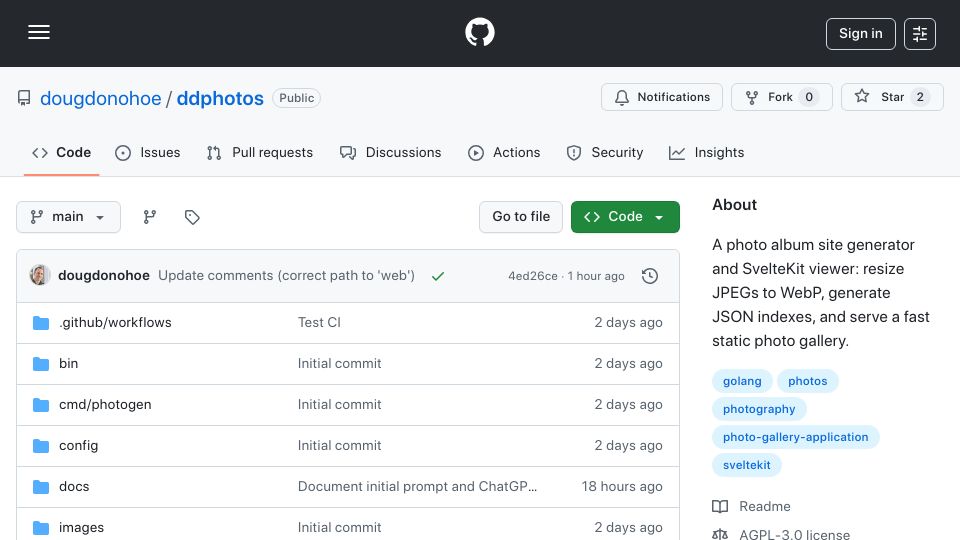Go to the GitHub homepage logo
This screenshot has height=540, width=960.
479,32
